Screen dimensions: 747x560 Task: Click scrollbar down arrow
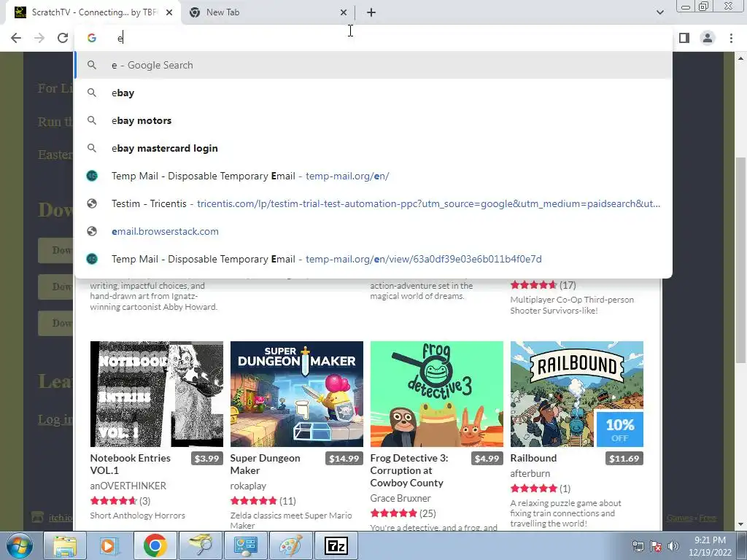tap(740, 524)
